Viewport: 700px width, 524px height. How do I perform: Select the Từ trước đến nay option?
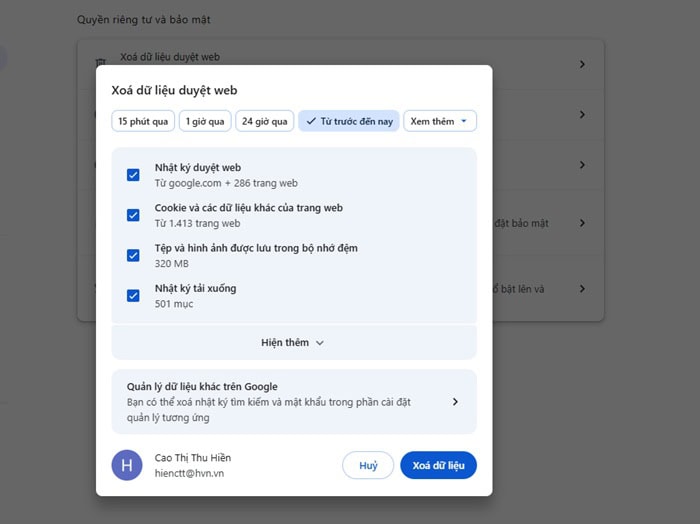pos(349,121)
